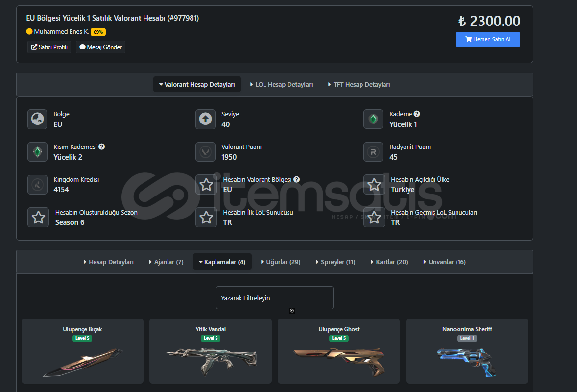Select the Nanokırılma Sheriff skin card
Image resolution: width=577 pixels, height=392 pixels.
467,351
